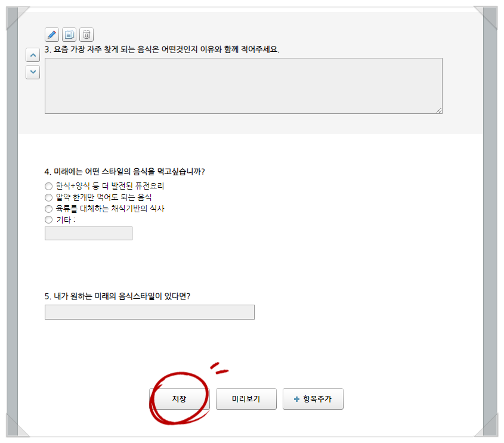Click the 저장 save button
This screenshot has width=504, height=443.
pyautogui.click(x=179, y=399)
